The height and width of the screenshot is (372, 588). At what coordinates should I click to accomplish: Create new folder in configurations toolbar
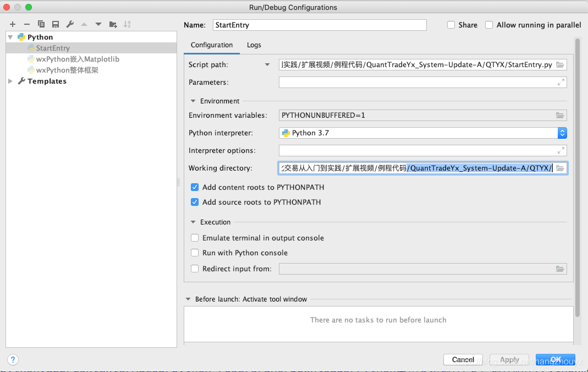tap(113, 24)
